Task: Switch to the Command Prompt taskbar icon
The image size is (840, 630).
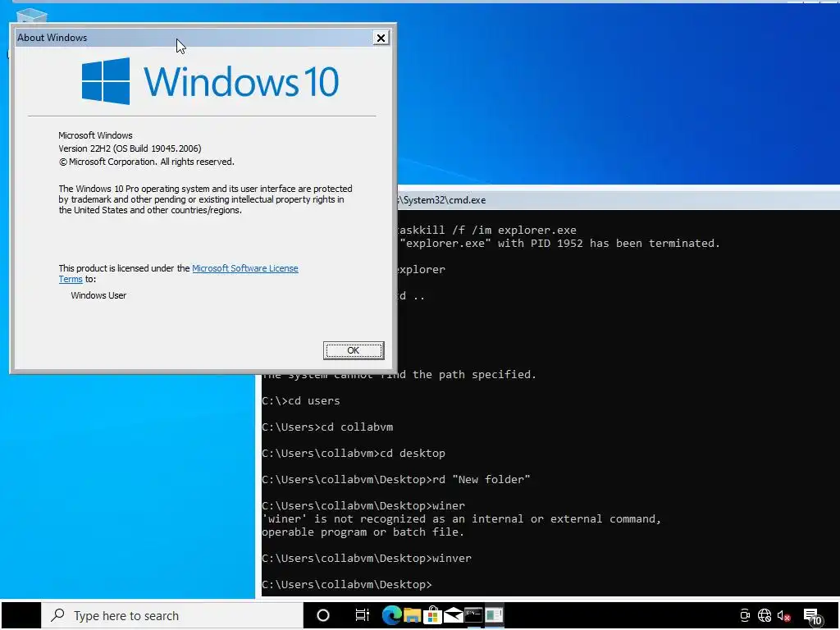Action: point(473,615)
